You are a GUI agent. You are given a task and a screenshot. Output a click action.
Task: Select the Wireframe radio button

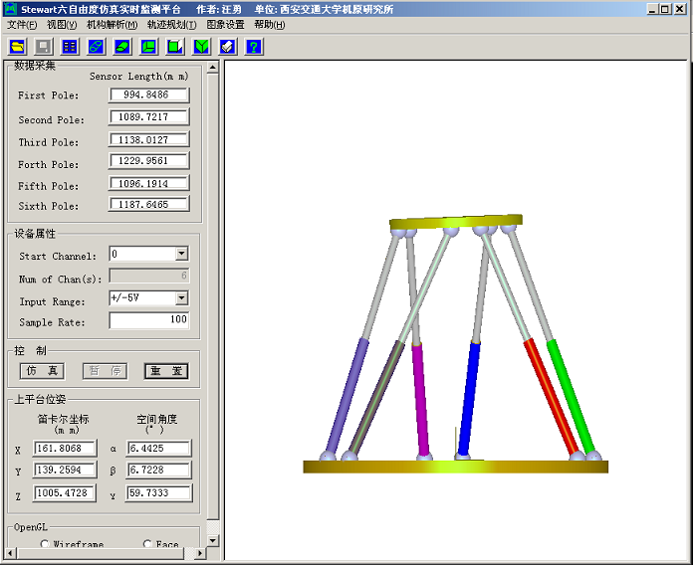(x=46, y=545)
